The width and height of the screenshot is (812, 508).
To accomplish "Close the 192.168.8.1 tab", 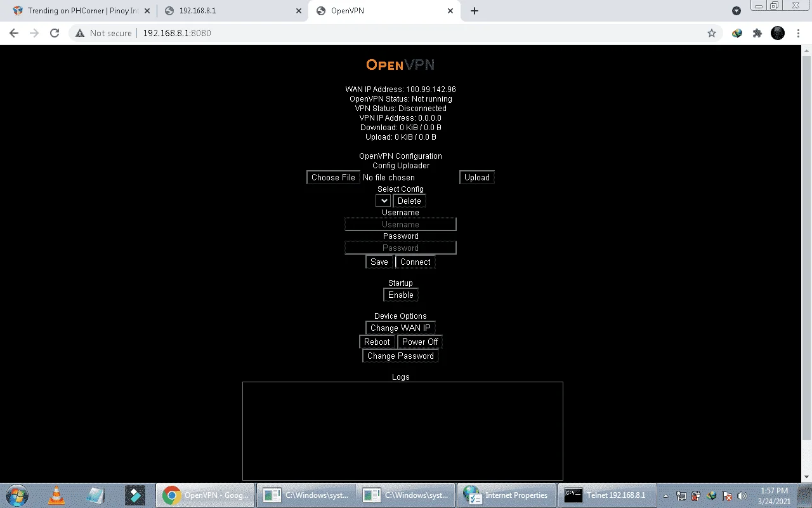I will click(299, 11).
